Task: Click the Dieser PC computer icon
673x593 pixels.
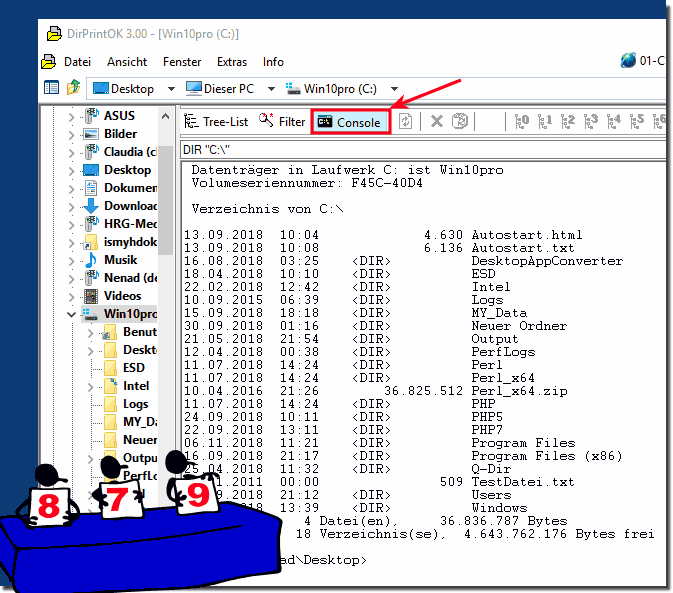Action: [x=194, y=88]
